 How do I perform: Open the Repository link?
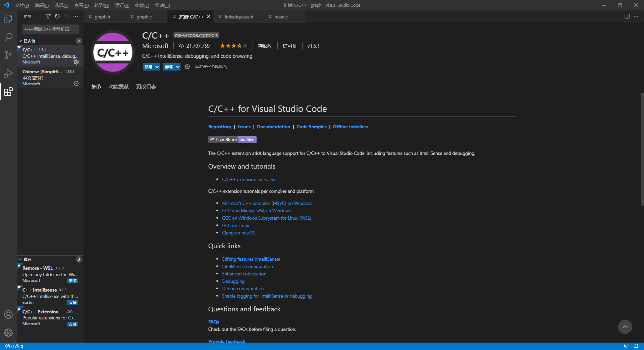pos(220,127)
